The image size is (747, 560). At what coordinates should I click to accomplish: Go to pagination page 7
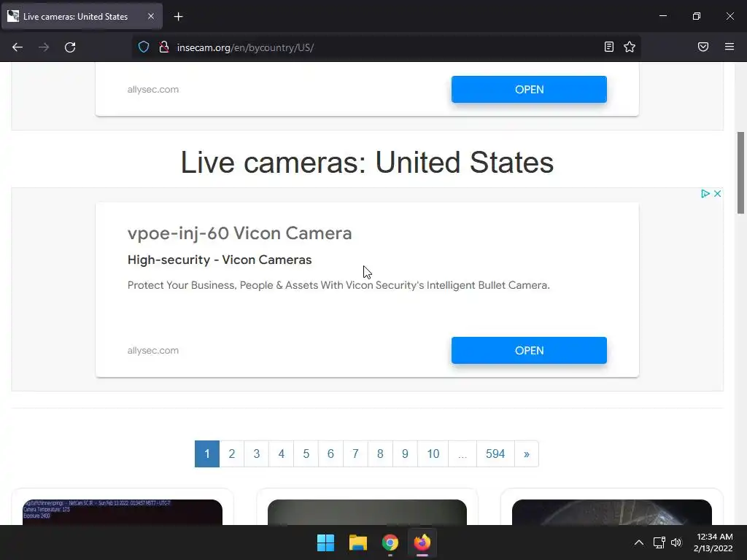(355, 454)
